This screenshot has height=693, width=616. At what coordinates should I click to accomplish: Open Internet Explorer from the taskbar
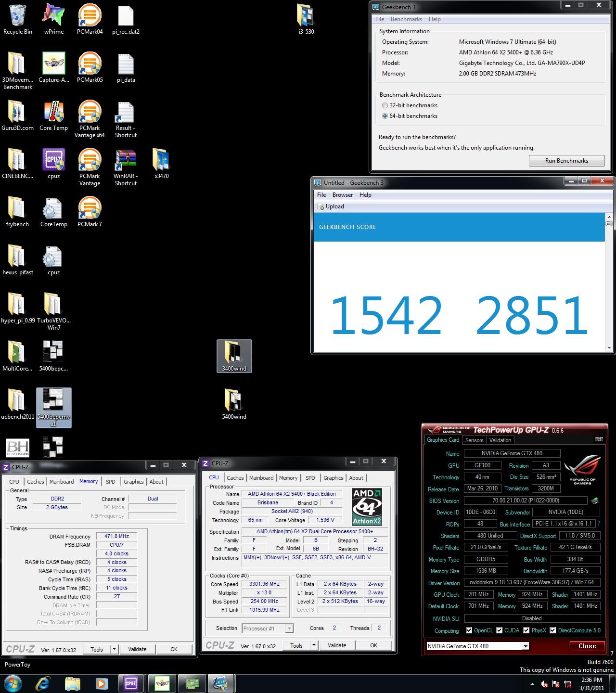click(43, 683)
